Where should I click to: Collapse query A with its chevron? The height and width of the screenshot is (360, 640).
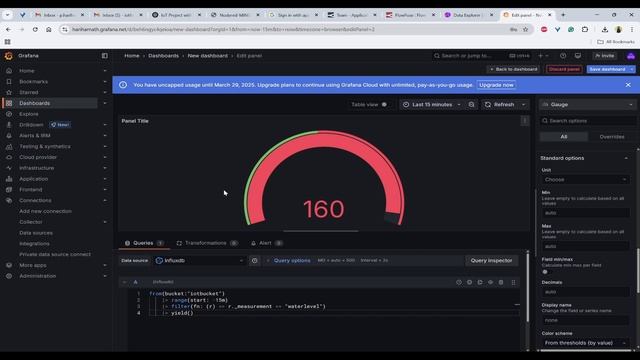point(124,282)
